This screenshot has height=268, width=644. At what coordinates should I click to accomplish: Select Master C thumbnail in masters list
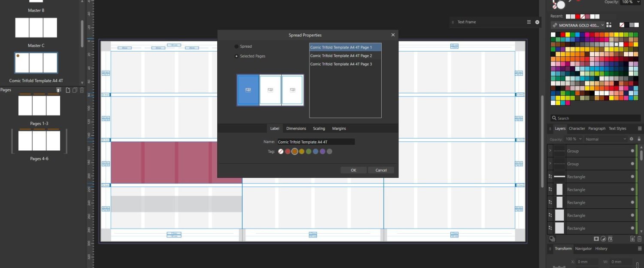tap(36, 28)
